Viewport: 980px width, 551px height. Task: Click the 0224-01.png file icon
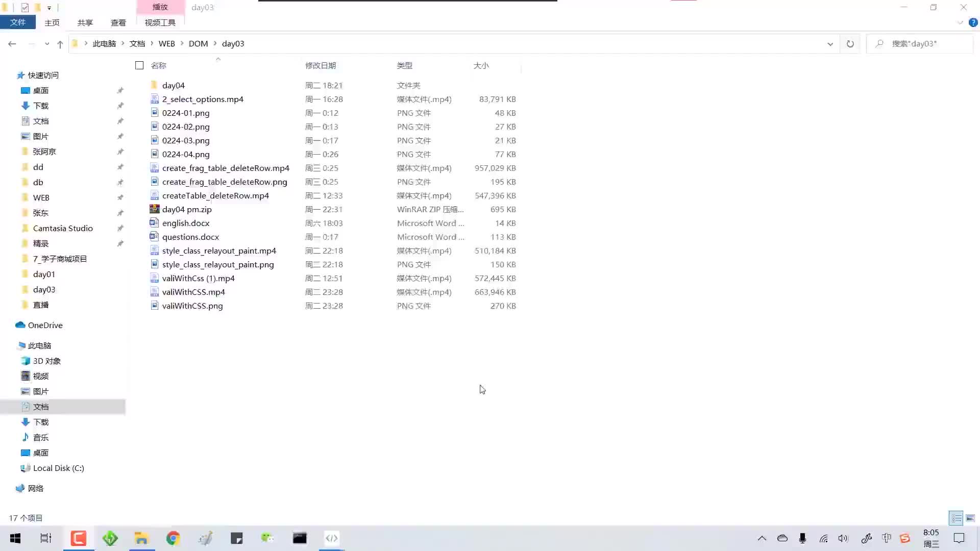[x=154, y=113]
